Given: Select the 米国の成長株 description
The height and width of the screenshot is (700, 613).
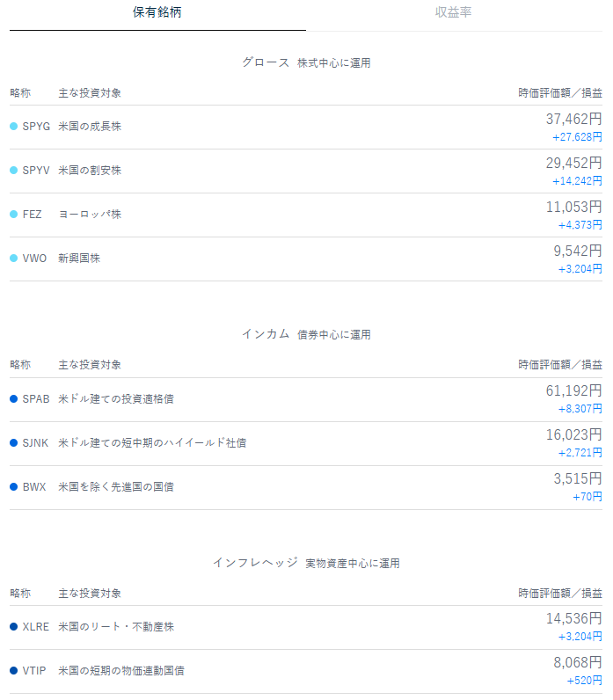Looking at the screenshot, I should 90,127.
